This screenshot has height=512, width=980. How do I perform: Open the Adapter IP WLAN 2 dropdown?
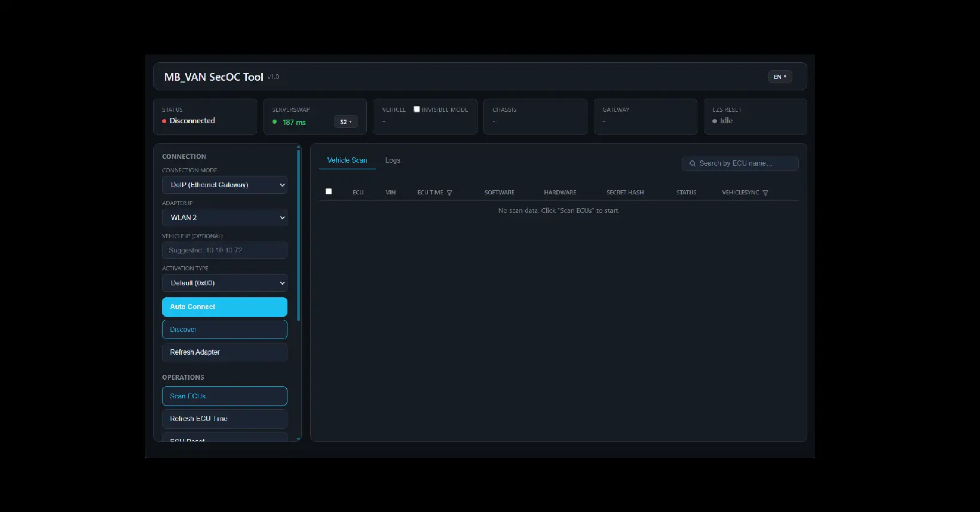point(225,218)
